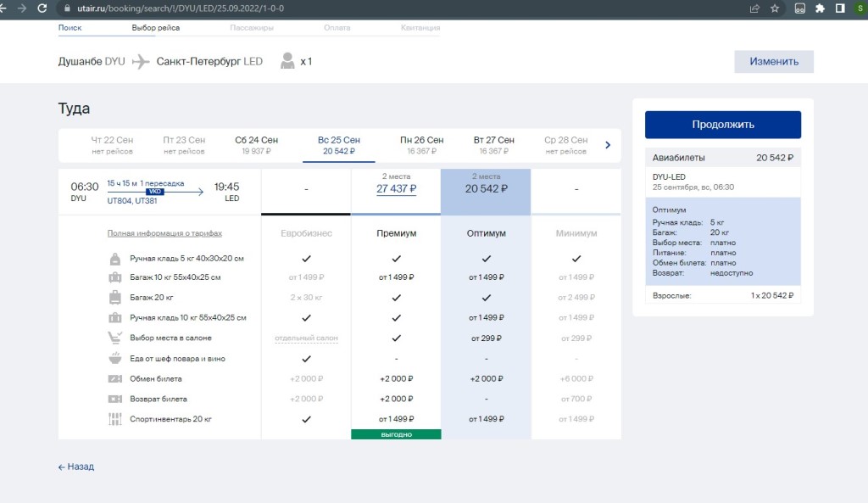Bookmark the page with the star icon
868x503 pixels.
tap(775, 8)
